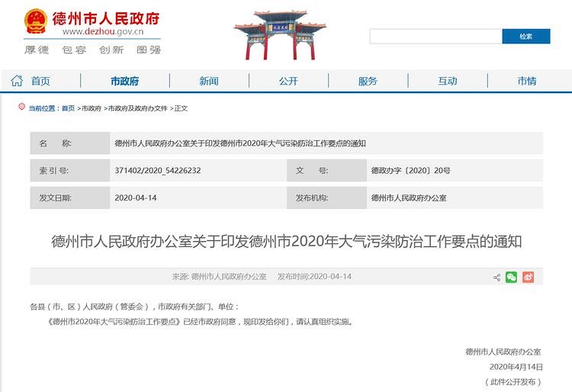Click 首页 link in breadcrumb

point(68,108)
